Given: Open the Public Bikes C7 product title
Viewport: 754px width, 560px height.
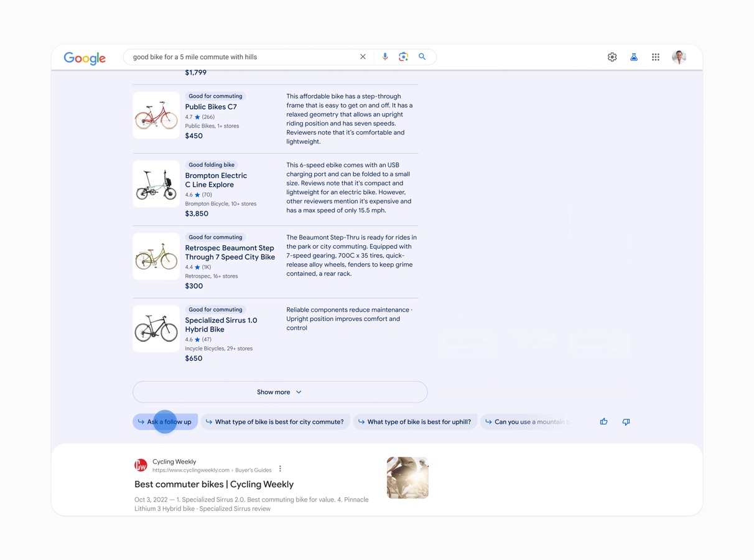Looking at the screenshot, I should coord(211,107).
